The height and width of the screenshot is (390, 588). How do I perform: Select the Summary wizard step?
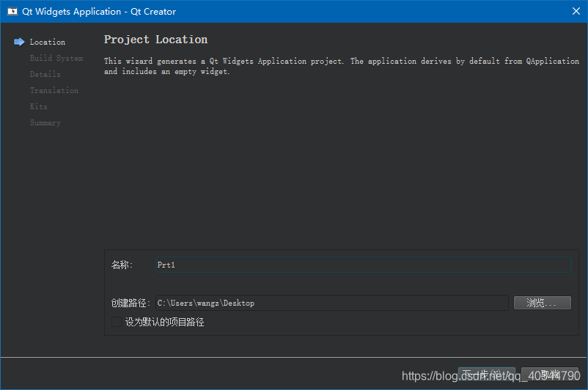[x=45, y=122]
